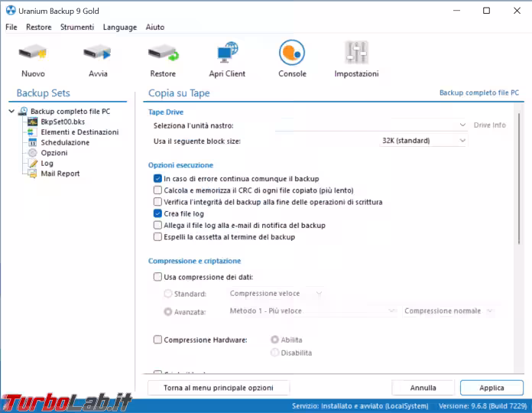Enable 'Verifica l'integrità del backup' checkbox

[157, 202]
